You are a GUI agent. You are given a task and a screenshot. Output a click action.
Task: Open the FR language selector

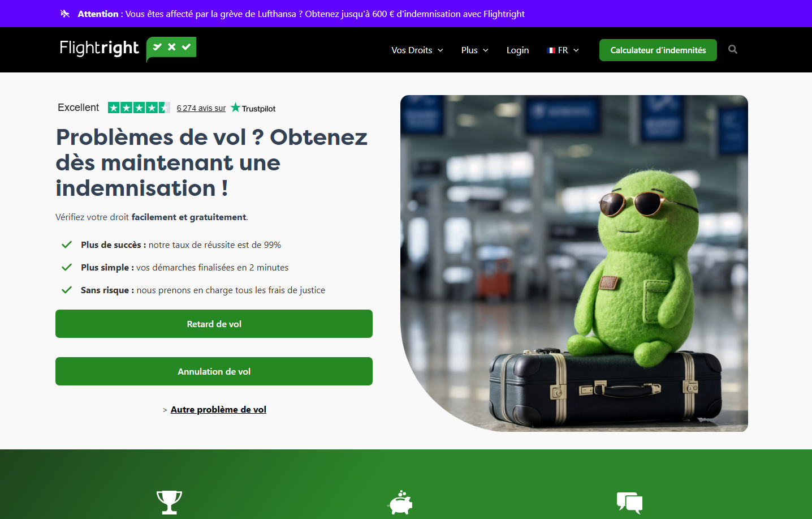pyautogui.click(x=563, y=50)
